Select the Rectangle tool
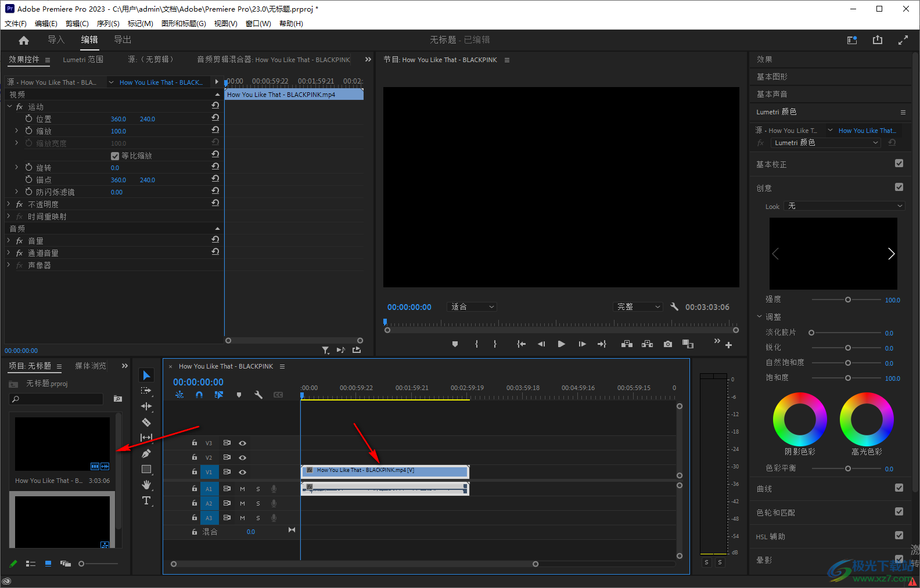The height and width of the screenshot is (588, 920). click(x=146, y=469)
